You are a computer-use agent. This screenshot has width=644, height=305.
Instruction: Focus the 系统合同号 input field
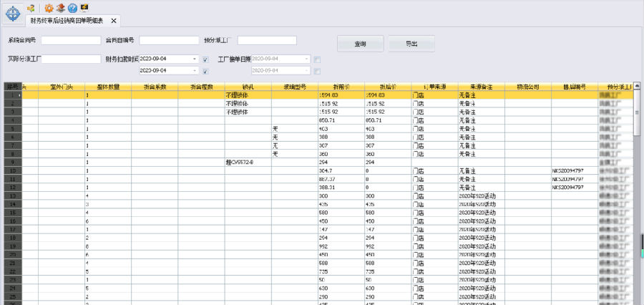[x=71, y=40]
